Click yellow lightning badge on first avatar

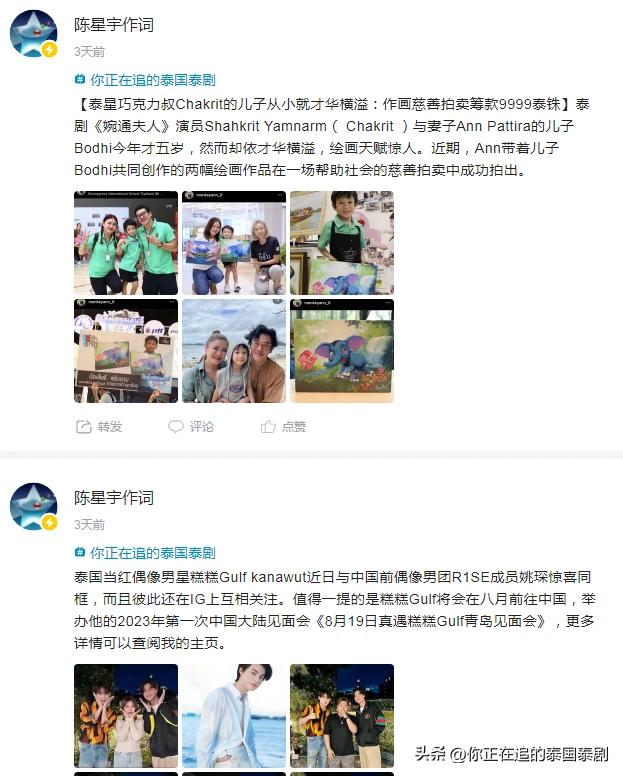[49, 49]
